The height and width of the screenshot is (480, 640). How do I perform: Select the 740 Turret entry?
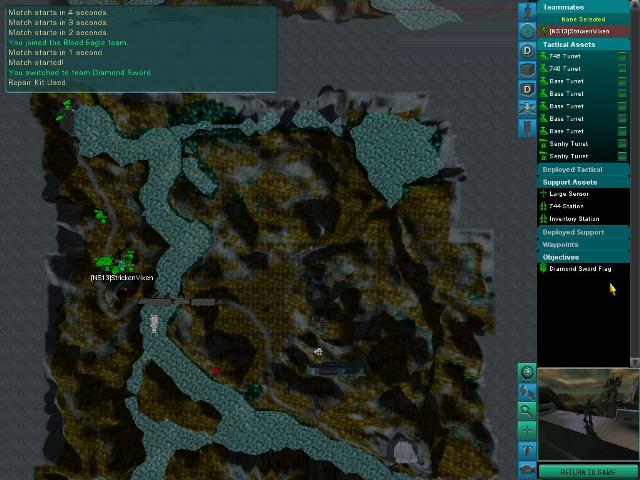coord(583,69)
